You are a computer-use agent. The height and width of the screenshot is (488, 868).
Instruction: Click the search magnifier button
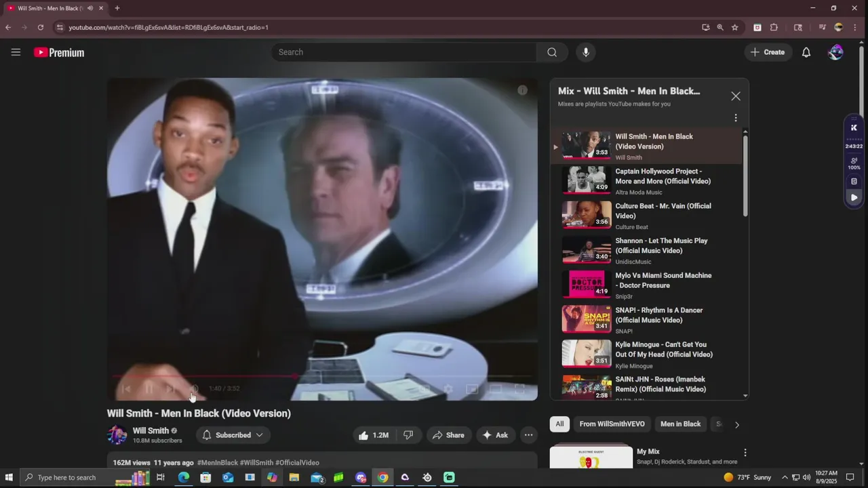tap(552, 52)
